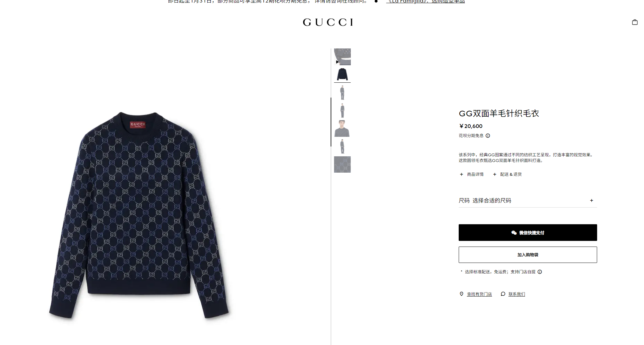Click the main sweater product image
Image resolution: width=644 pixels, height=345 pixels.
[139, 215]
